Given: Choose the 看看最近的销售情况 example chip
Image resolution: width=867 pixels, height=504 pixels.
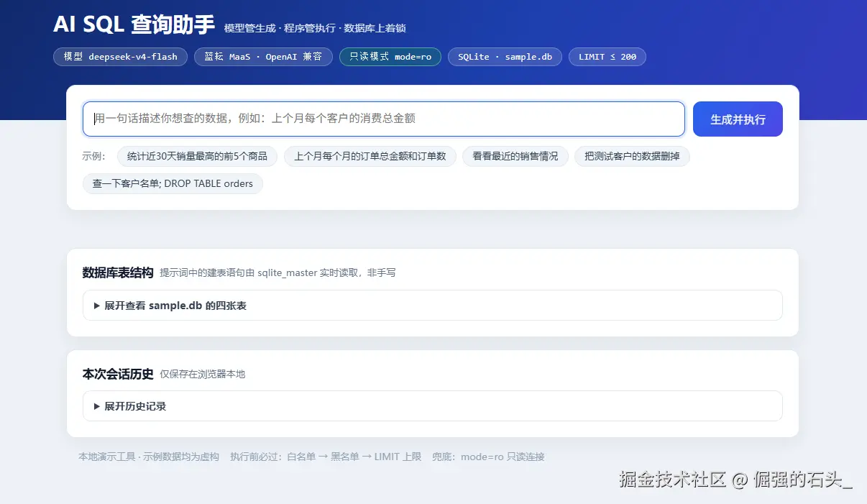Looking at the screenshot, I should [x=515, y=156].
